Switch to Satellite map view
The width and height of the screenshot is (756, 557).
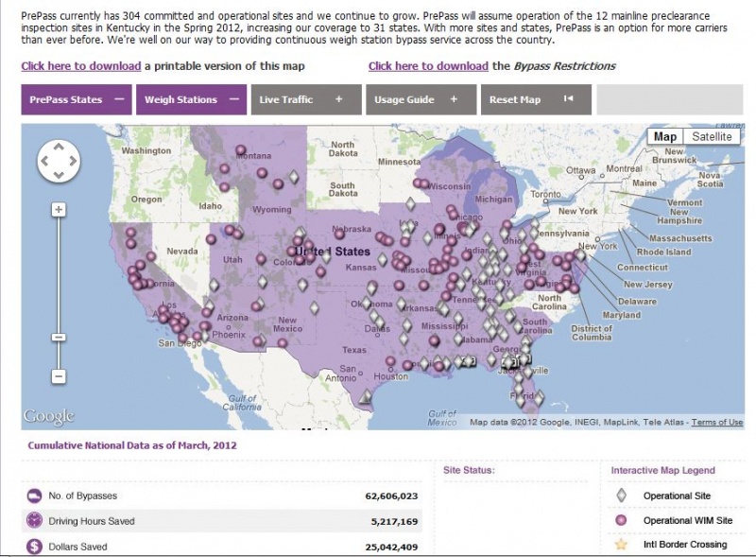[712, 136]
